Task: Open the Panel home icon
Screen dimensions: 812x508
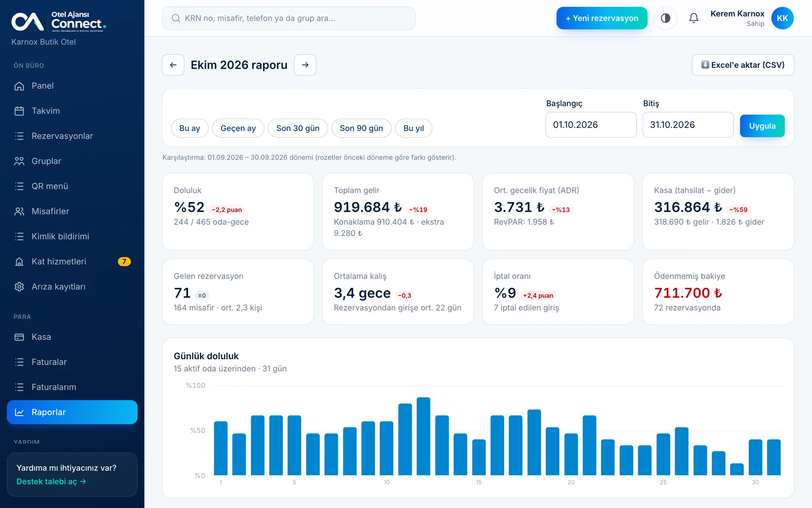Action: pyautogui.click(x=19, y=86)
